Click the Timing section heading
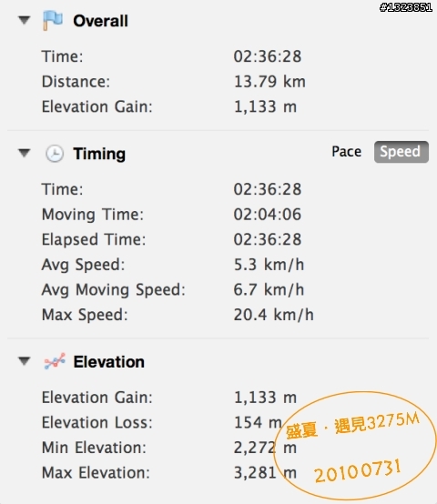The image size is (437, 504). 99,154
